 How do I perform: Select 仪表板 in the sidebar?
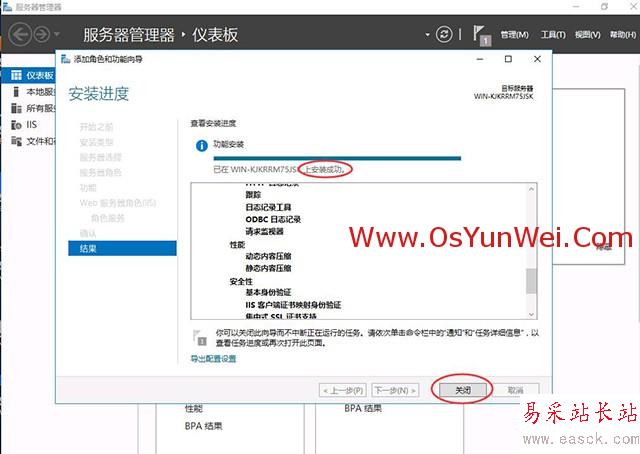click(28, 75)
